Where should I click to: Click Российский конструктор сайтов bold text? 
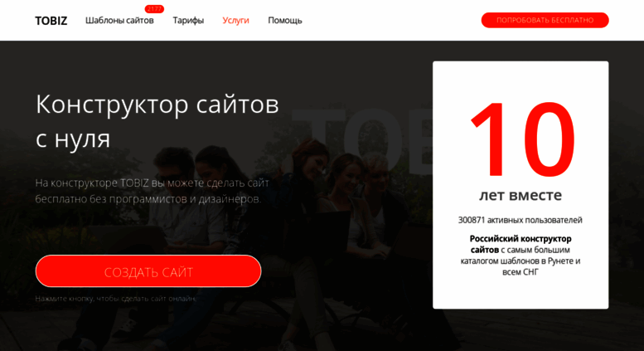coord(521,244)
